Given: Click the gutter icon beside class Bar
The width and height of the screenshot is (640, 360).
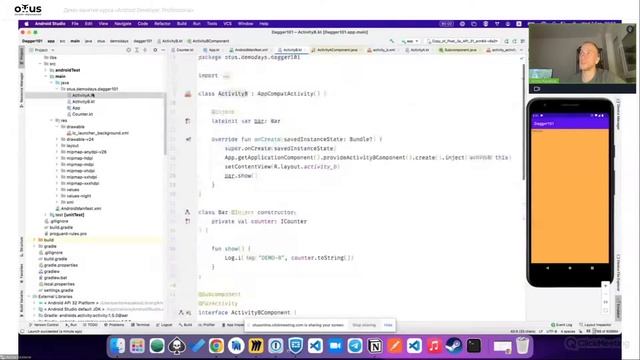Looking at the screenshot, I should pos(187,212).
